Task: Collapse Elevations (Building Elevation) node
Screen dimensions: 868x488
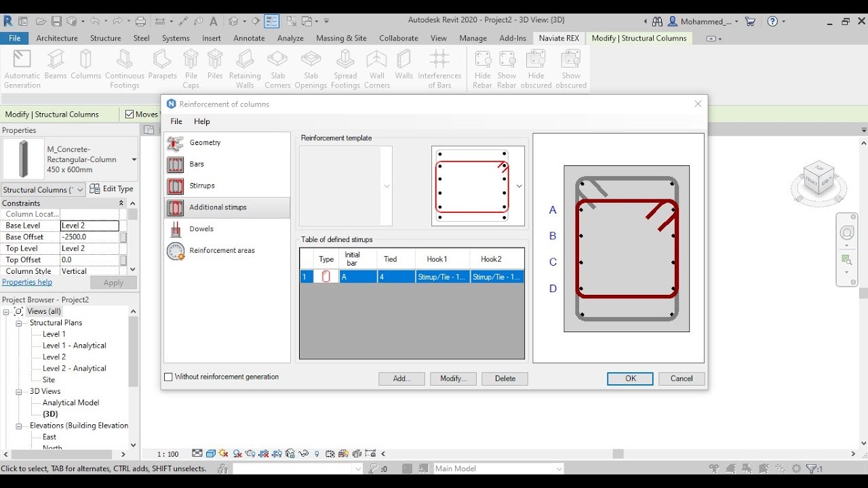Action: (x=19, y=426)
